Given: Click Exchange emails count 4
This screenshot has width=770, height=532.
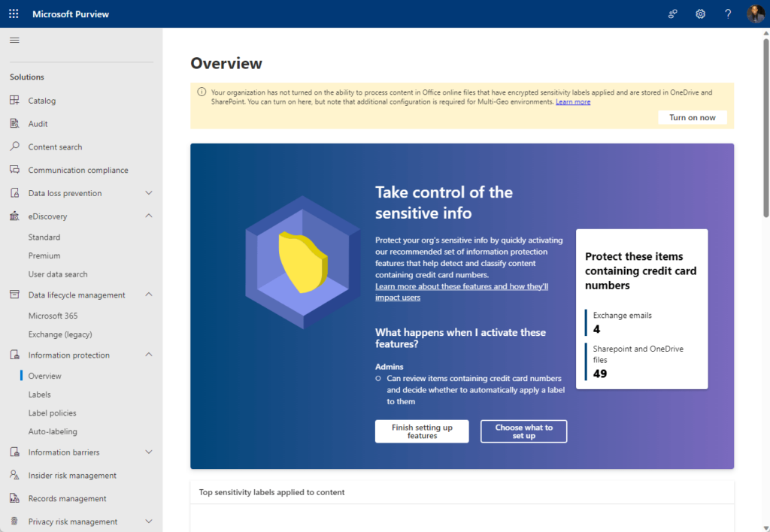Looking at the screenshot, I should point(596,329).
